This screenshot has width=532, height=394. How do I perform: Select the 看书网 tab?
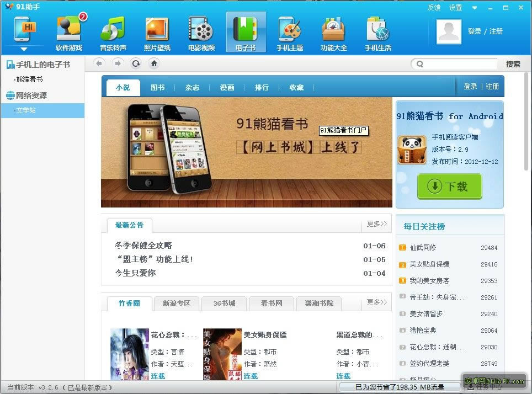click(272, 304)
